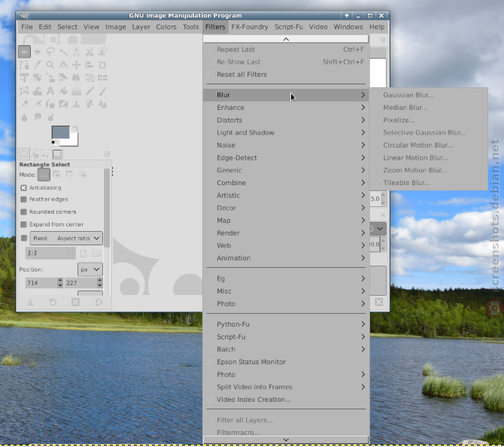Viewport: 504px width, 447px height.
Task: Pick the Color Picker eyedropper tool
Action: (38, 65)
